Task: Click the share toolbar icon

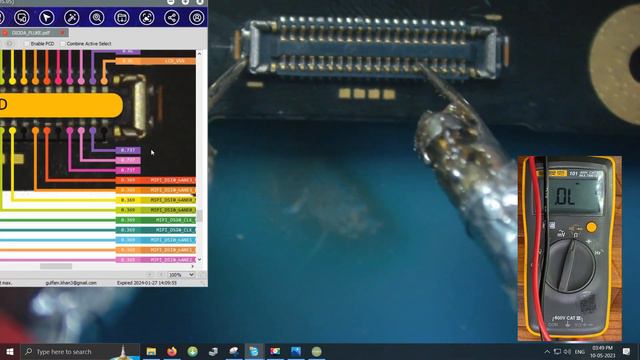Action: (x=172, y=18)
